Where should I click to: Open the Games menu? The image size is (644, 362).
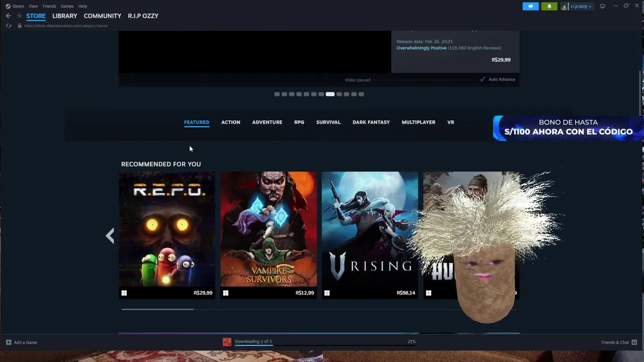67,6
